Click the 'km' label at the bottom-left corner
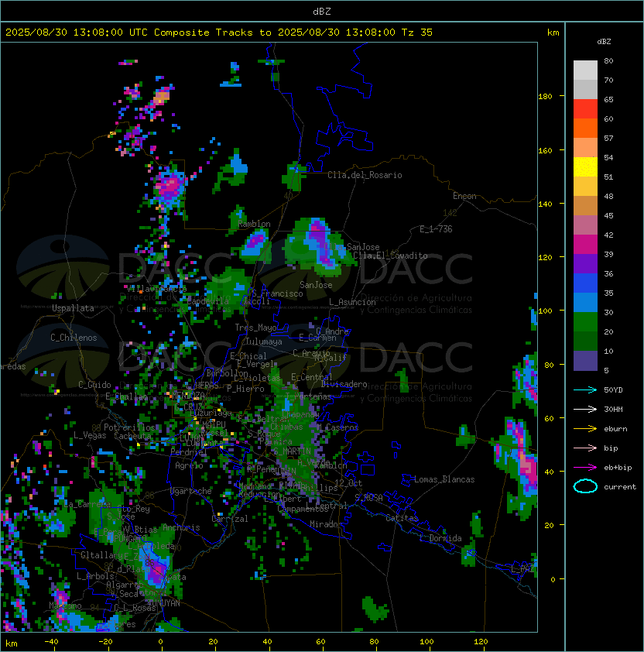Viewport: 644px width, 652px height. pyautogui.click(x=12, y=643)
